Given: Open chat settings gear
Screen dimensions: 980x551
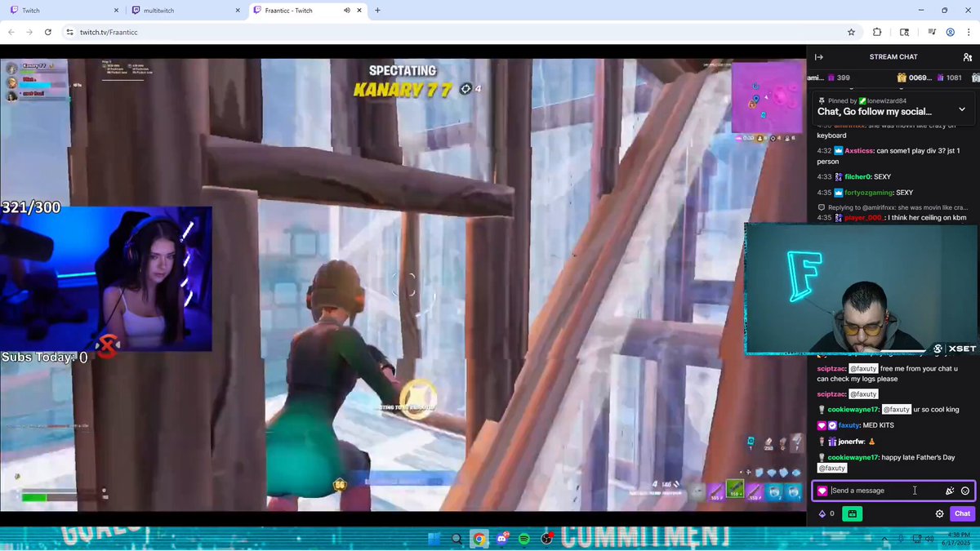Looking at the screenshot, I should point(939,513).
